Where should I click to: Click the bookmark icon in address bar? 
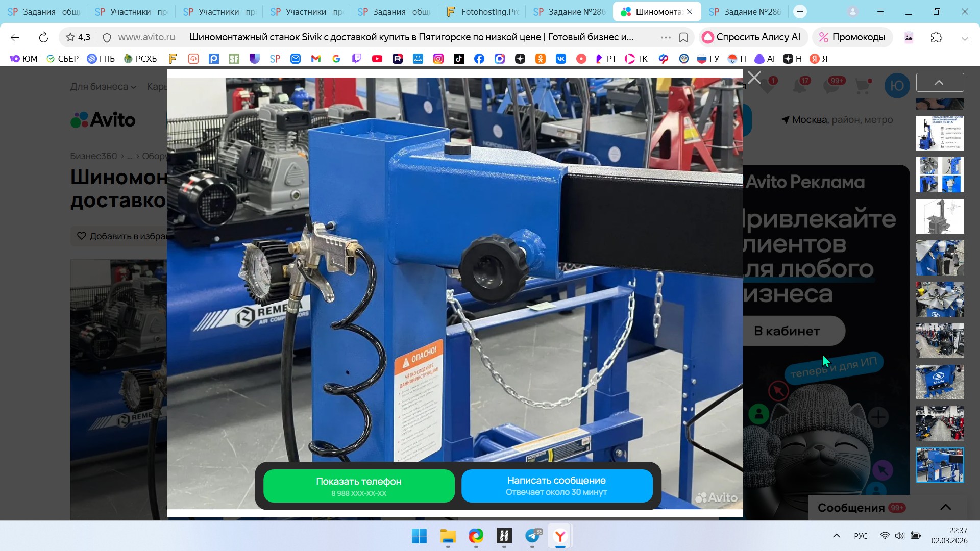coord(683,37)
